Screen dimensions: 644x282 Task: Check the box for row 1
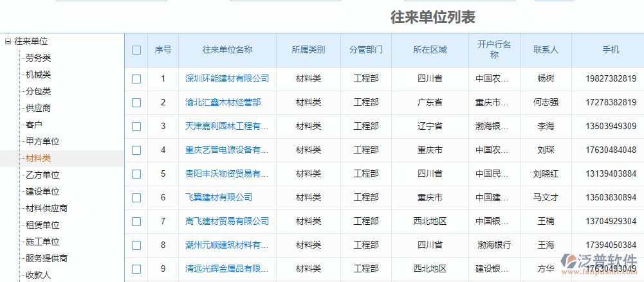pos(136,79)
